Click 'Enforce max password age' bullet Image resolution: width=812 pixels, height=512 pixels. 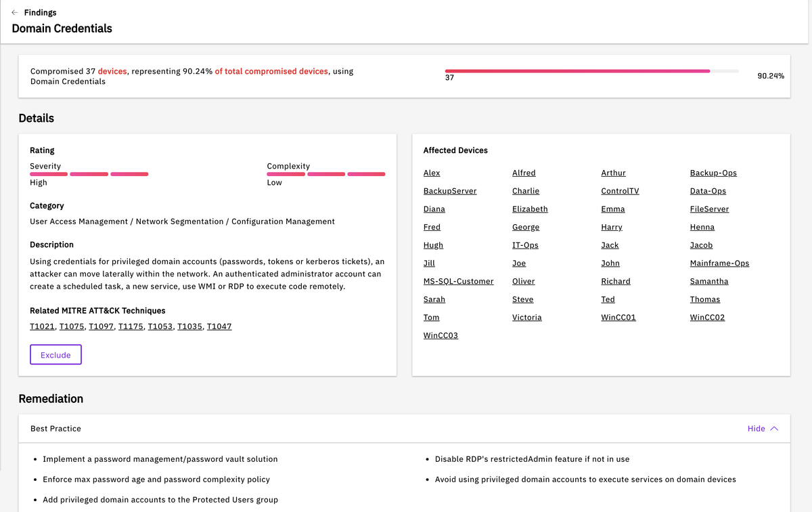[x=156, y=479]
